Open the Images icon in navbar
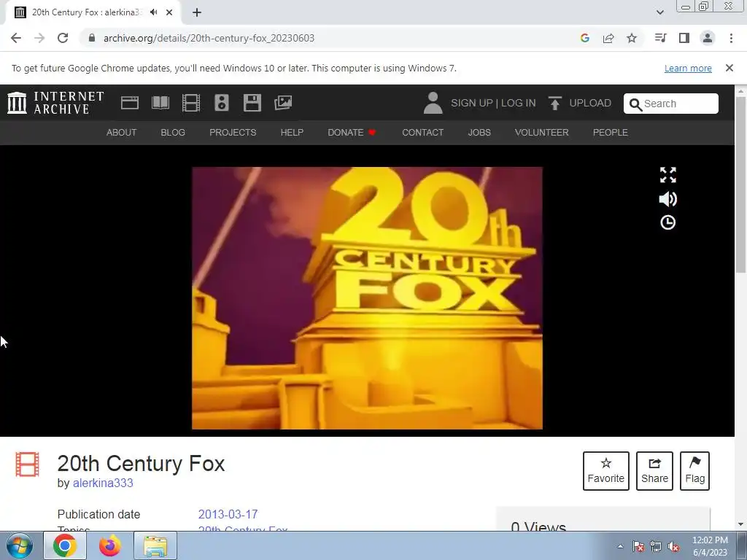The width and height of the screenshot is (747, 560). pyautogui.click(x=283, y=103)
